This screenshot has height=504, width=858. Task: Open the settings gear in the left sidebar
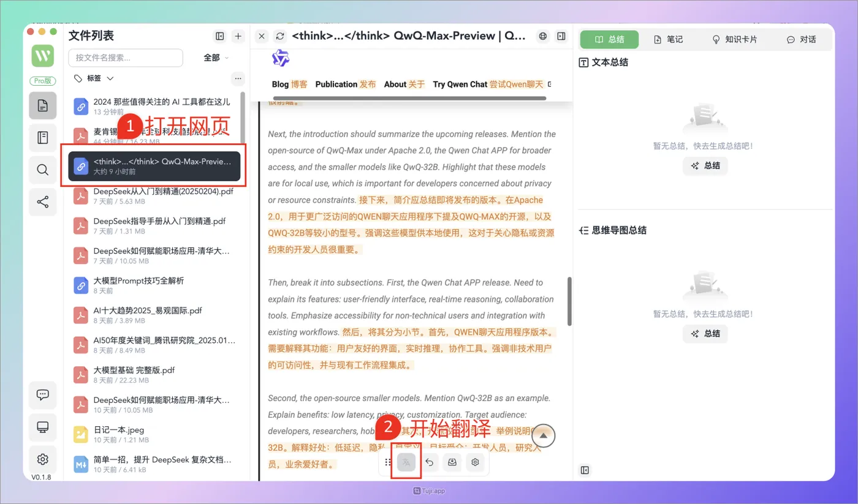pyautogui.click(x=42, y=459)
